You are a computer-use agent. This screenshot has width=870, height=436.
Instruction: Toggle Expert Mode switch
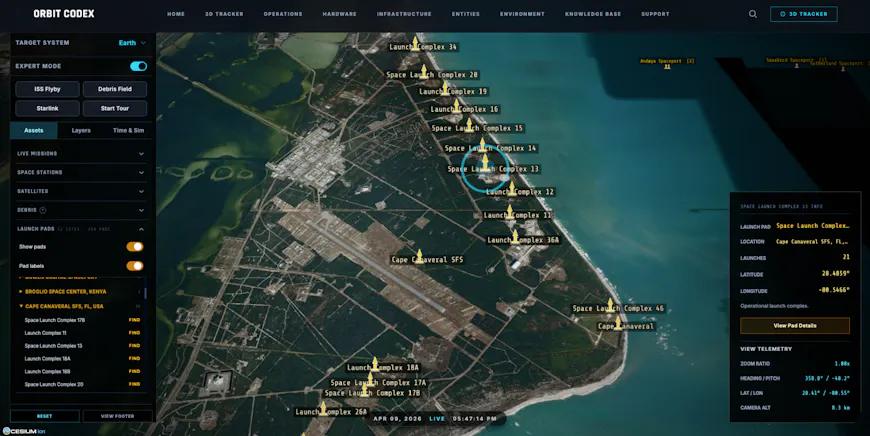138,66
